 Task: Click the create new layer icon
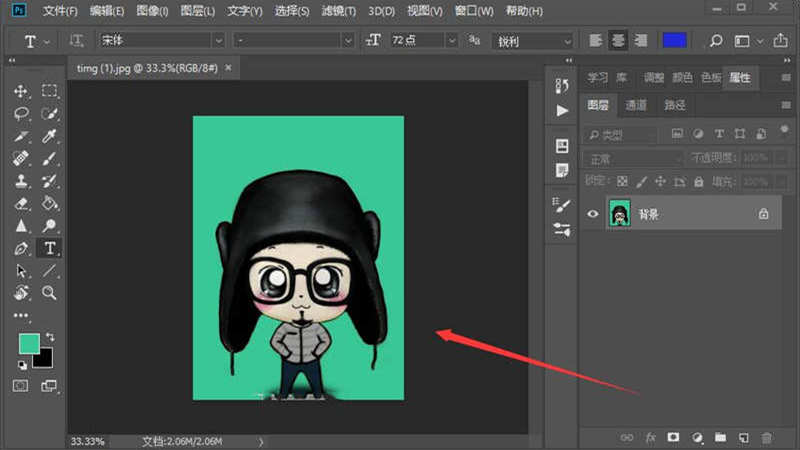(743, 437)
